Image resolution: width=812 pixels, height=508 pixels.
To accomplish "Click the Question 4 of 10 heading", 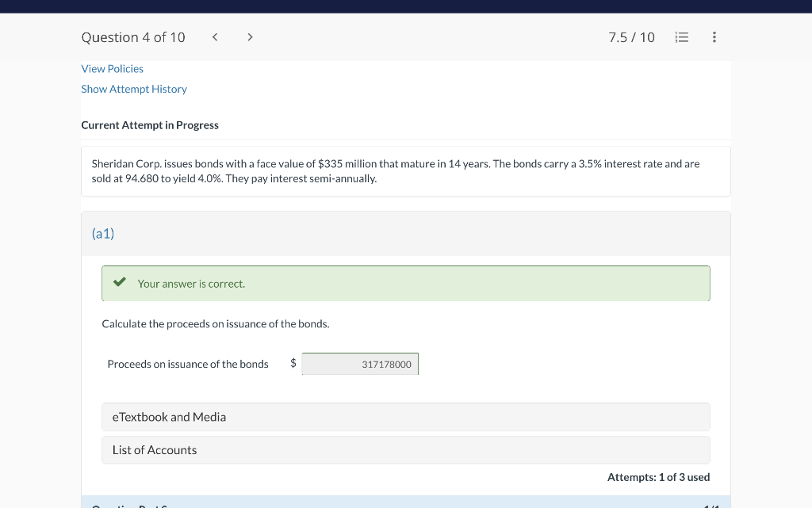I will tap(133, 37).
